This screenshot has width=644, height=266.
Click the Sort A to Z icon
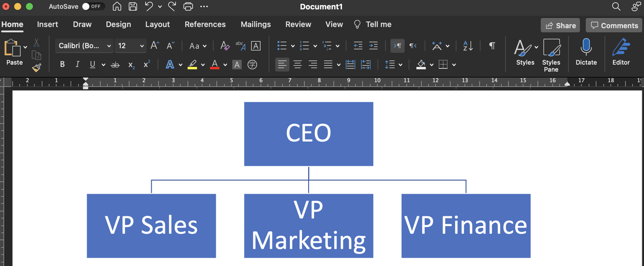[468, 46]
